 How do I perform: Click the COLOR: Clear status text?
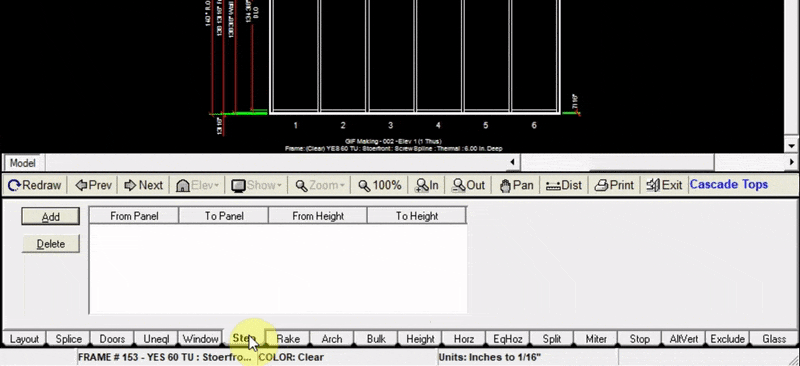291,357
